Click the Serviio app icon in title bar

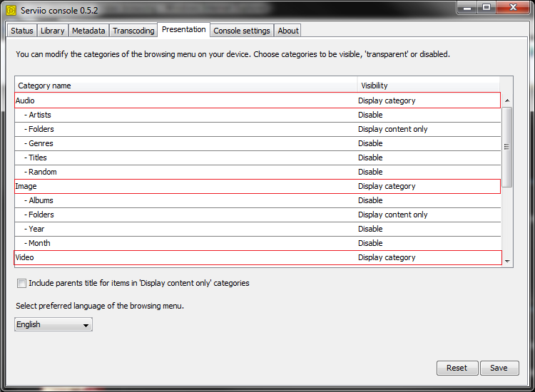click(x=11, y=10)
